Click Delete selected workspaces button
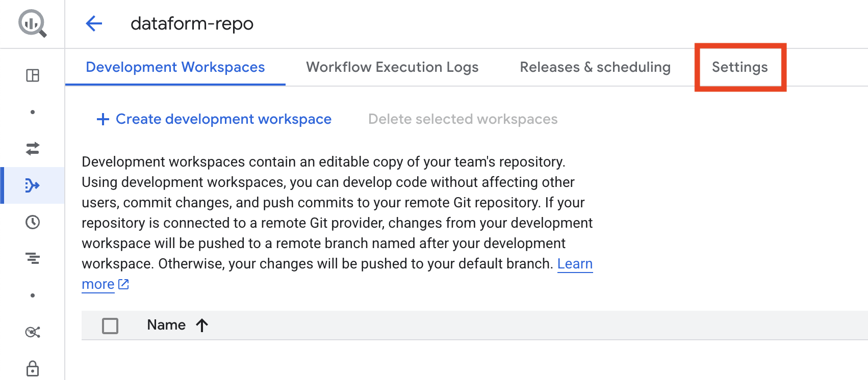868x380 pixels. (463, 119)
